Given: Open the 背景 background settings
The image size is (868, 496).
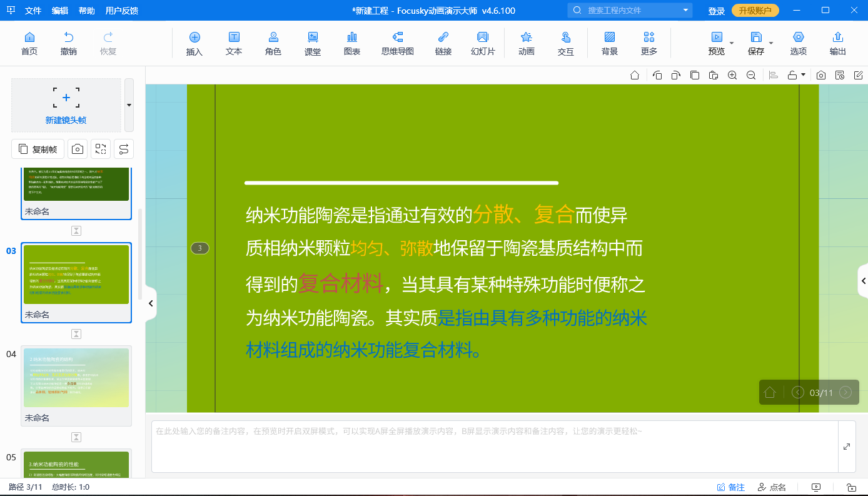Looking at the screenshot, I should click(x=610, y=44).
